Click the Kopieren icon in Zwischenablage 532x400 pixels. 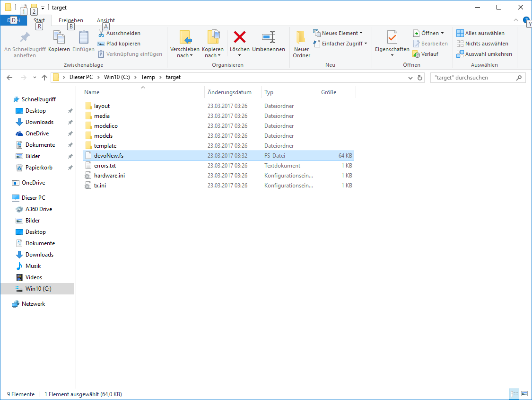coord(59,37)
